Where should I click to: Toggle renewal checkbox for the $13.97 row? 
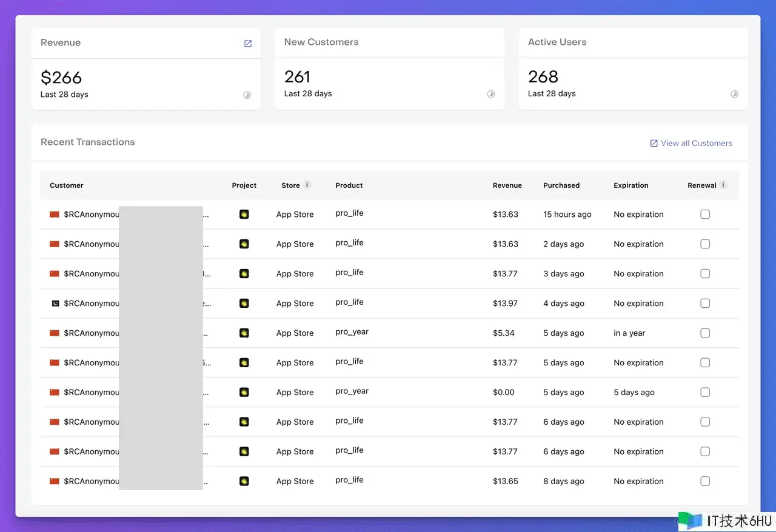[x=705, y=304]
